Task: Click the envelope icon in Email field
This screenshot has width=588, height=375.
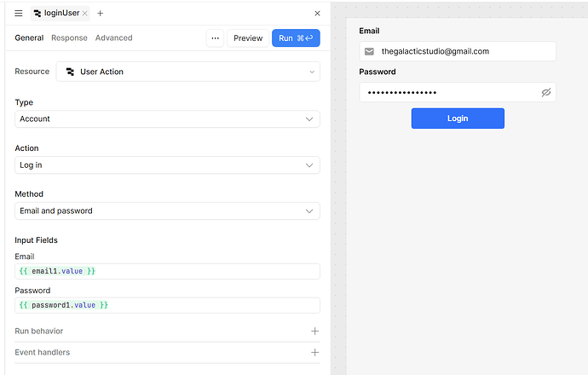Action: (369, 51)
